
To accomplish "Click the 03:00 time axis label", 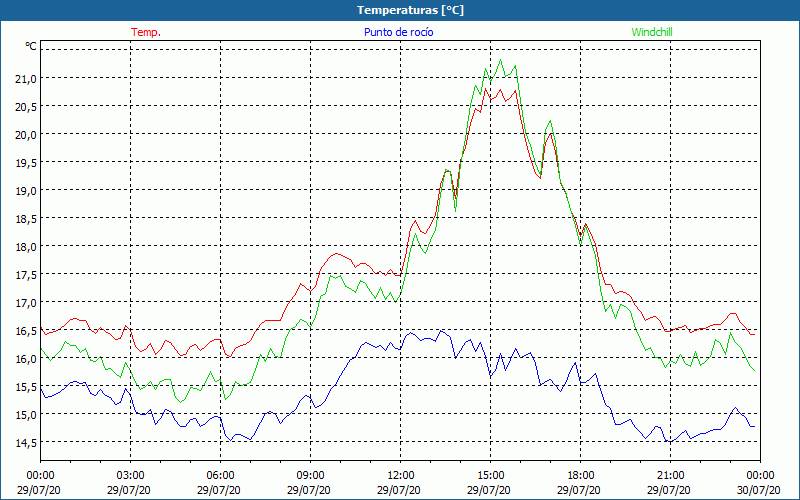I will click(x=131, y=476).
